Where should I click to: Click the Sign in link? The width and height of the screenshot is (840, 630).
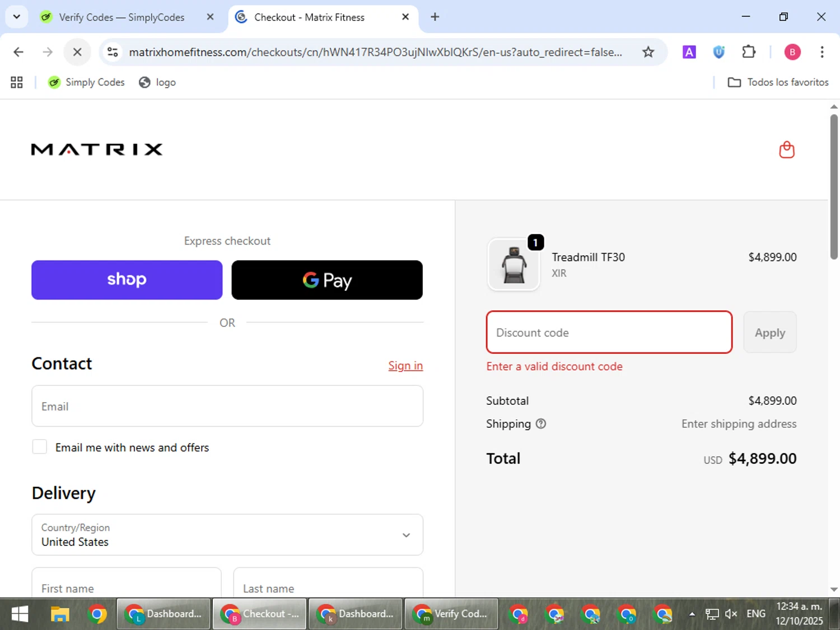tap(405, 366)
